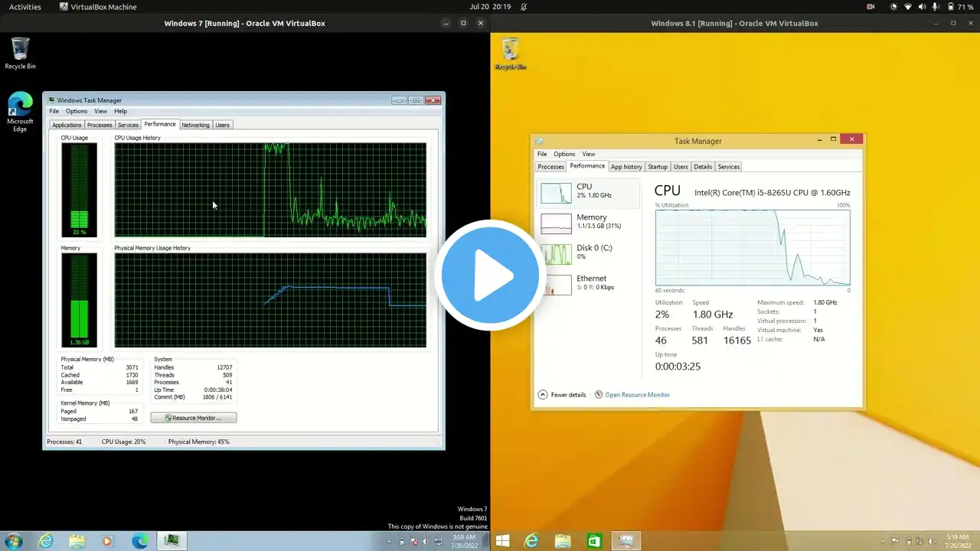Viewport: 980px width, 551px height.
Task: Click the 'CPU Usage: 20%' status bar text
Action: coord(123,442)
